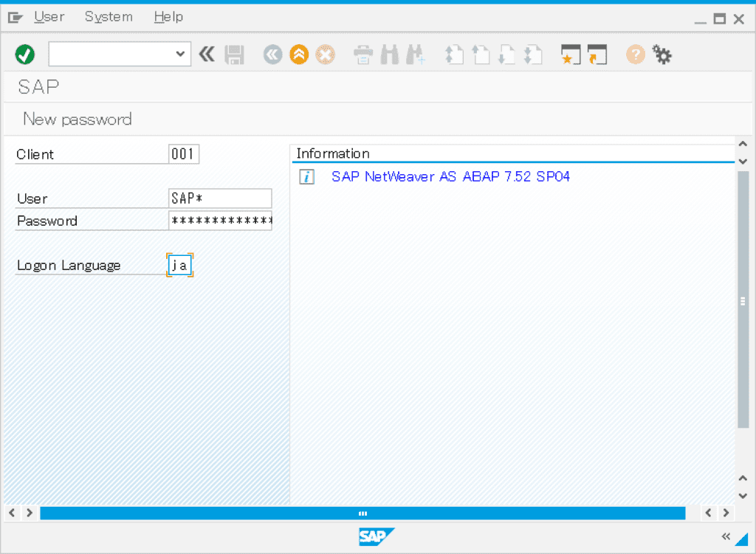This screenshot has height=554, width=756.
Task: Click the left pane scroll right arrow
Action: tap(30, 513)
